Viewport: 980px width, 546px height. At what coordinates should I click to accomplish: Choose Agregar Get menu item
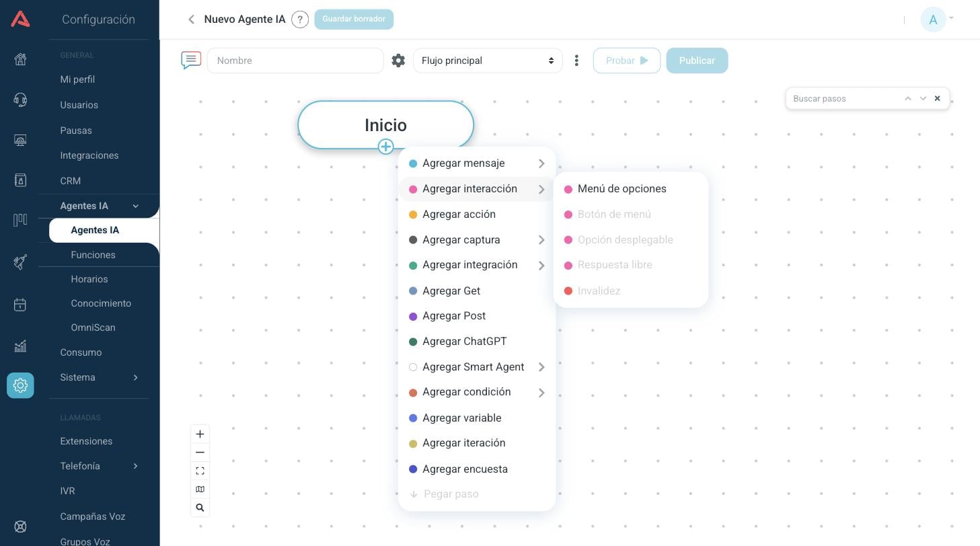click(477, 291)
